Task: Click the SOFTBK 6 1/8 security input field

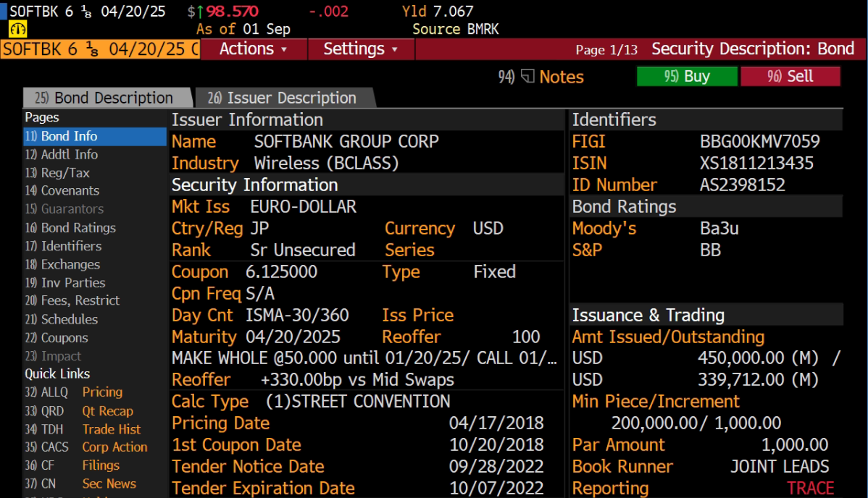Action: (x=100, y=49)
